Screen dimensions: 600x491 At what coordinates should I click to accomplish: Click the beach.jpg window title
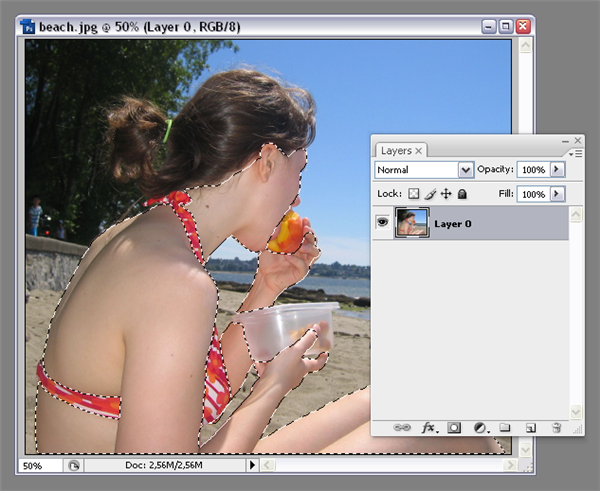click(139, 27)
